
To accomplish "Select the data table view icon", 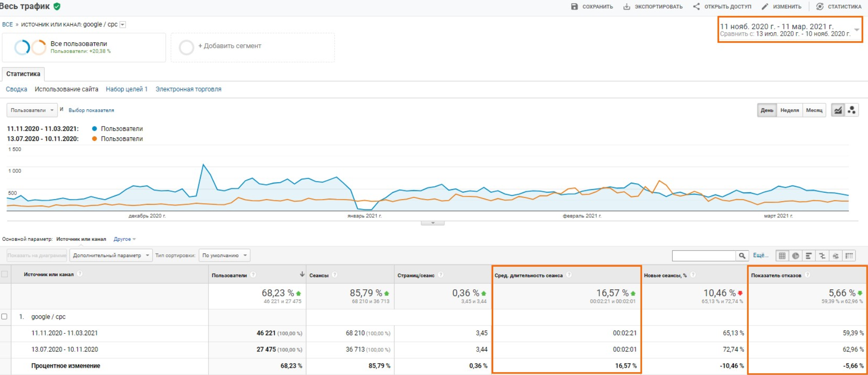I will point(782,256).
